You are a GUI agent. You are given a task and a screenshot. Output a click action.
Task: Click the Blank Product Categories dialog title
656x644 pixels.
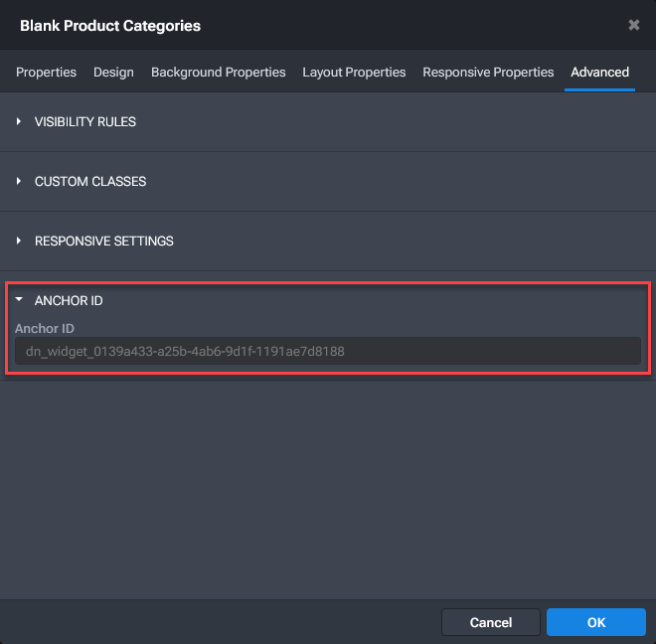(x=110, y=25)
